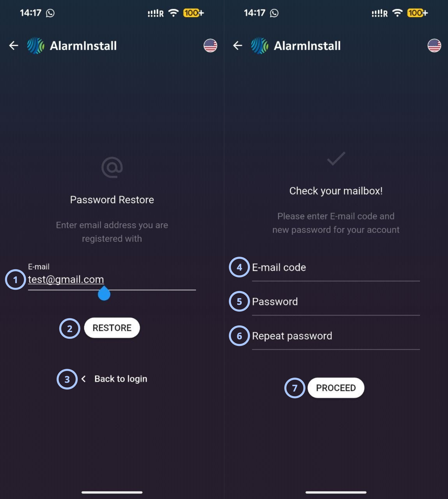Click the PROCEED button

[336, 388]
